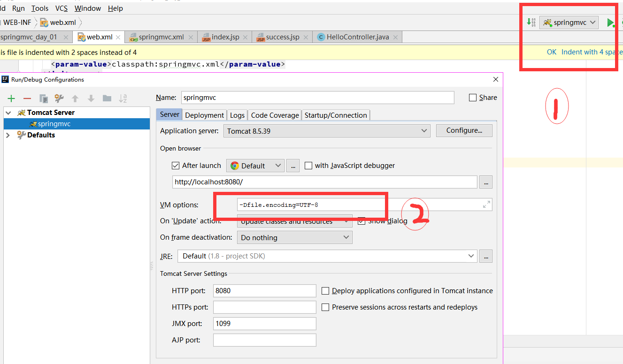Copy configuration icon in dialog toolbar
The width and height of the screenshot is (623, 364).
point(43,99)
